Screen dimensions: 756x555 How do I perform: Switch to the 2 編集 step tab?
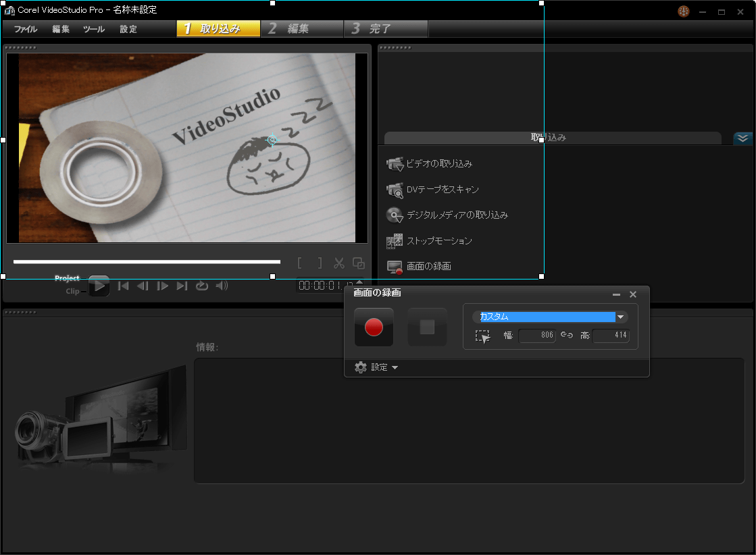tap(302, 29)
